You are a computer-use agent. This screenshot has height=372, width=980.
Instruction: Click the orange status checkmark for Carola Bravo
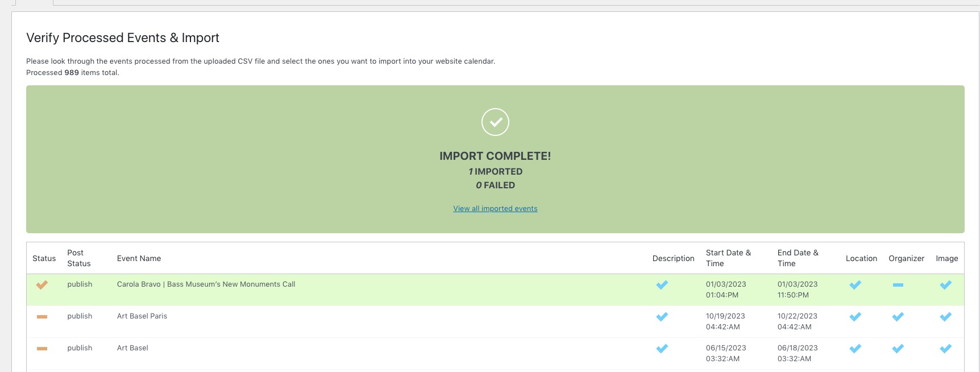(x=42, y=285)
